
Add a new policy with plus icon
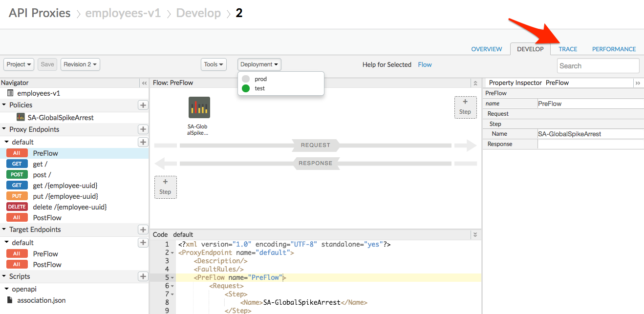pos(143,105)
